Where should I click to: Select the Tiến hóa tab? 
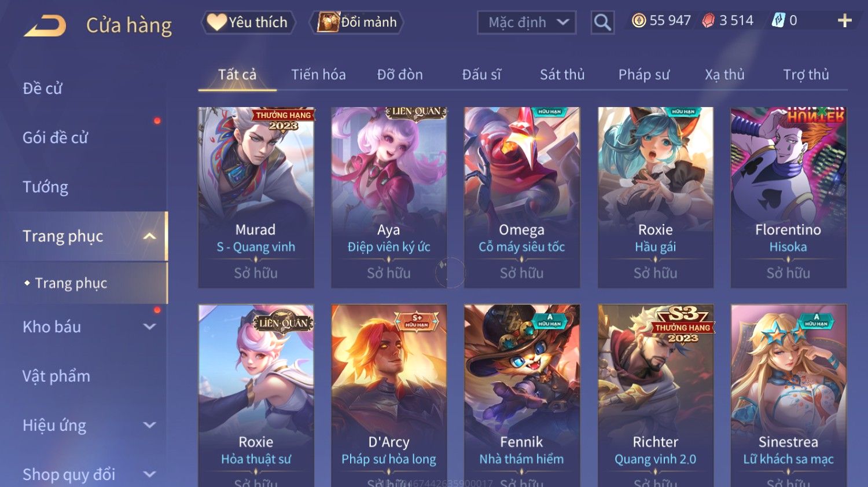[318, 75]
